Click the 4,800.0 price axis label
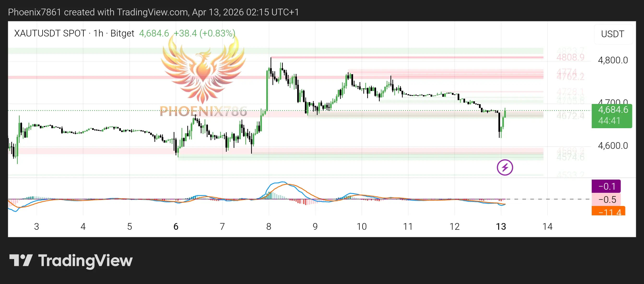The width and height of the screenshot is (644, 284). 613,60
